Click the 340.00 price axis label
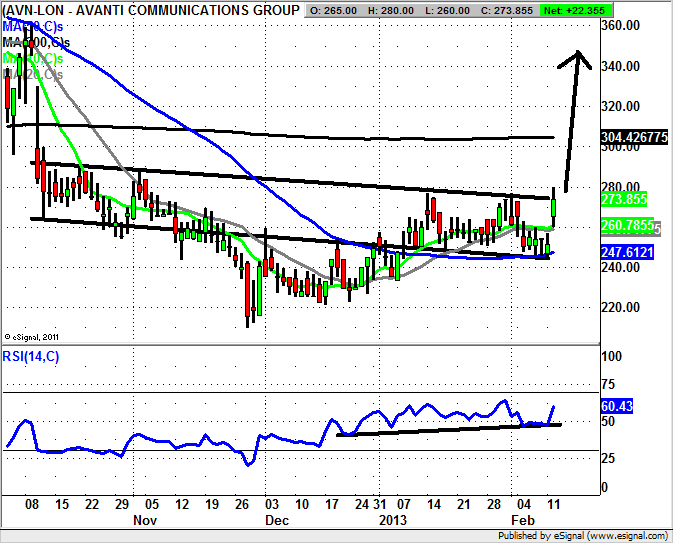Viewport: 673px width, 543px height. click(621, 66)
